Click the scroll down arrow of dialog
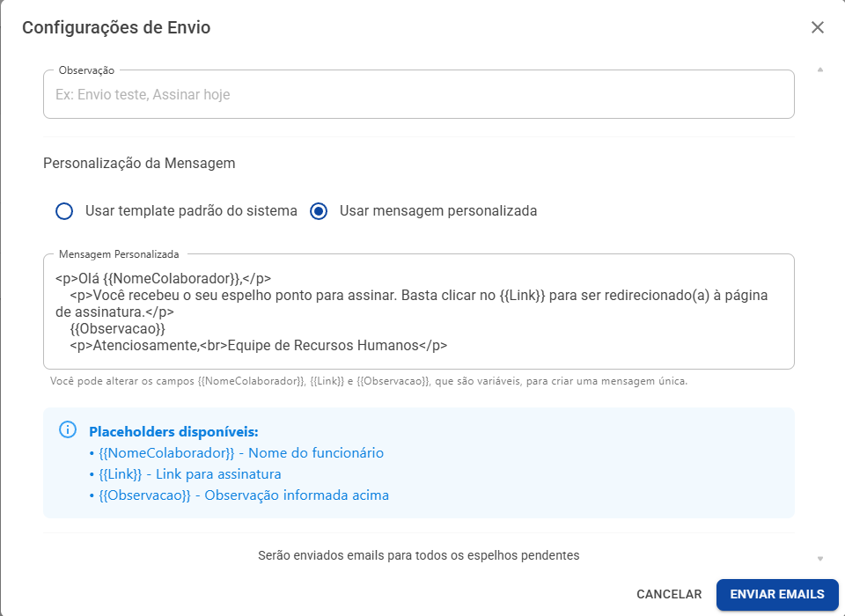 coord(820,558)
